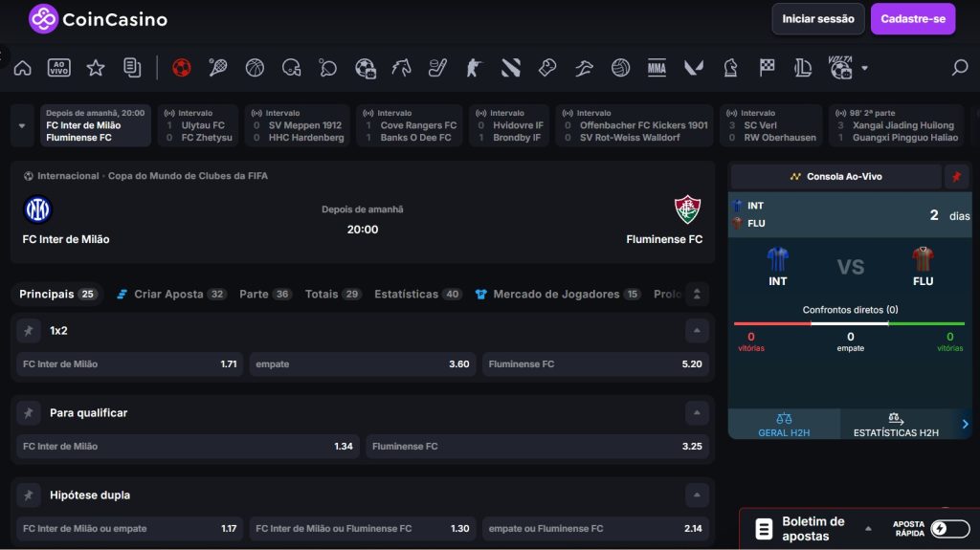
Task: Switch to the Totais tab
Action: 333,295
